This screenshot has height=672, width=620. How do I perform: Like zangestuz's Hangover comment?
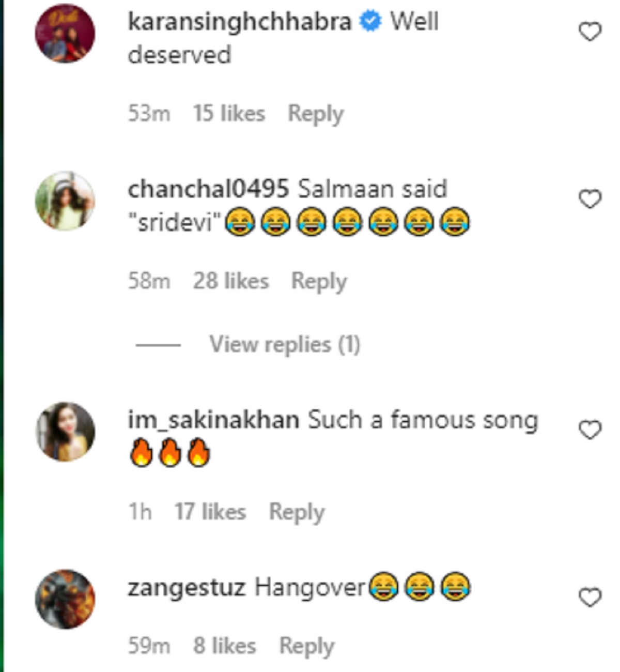click(590, 598)
